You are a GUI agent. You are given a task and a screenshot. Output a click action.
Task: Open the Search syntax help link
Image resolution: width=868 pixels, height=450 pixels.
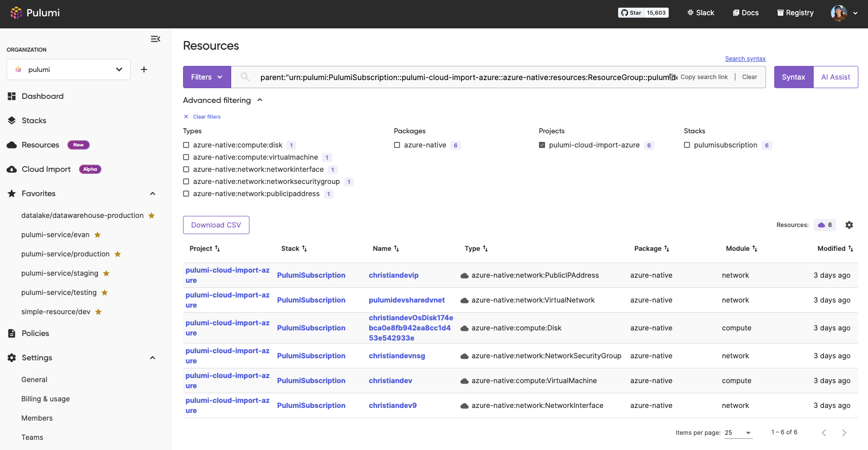click(745, 59)
